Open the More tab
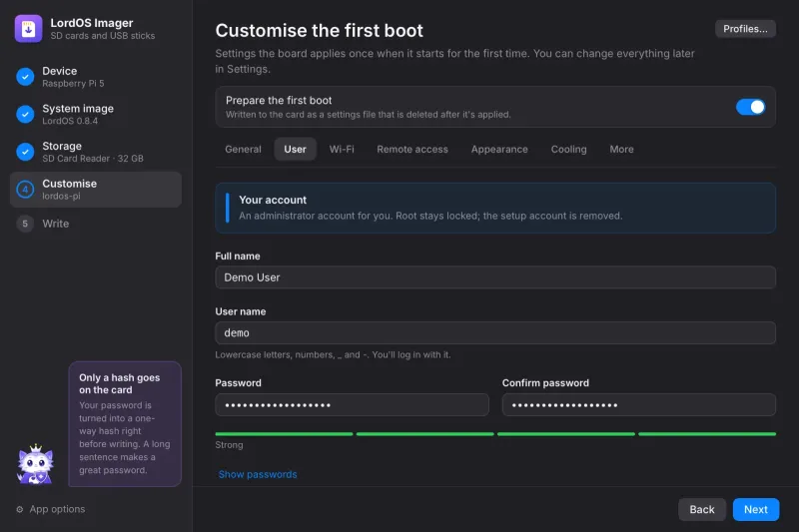Viewport: 799px width, 532px height. click(x=621, y=149)
